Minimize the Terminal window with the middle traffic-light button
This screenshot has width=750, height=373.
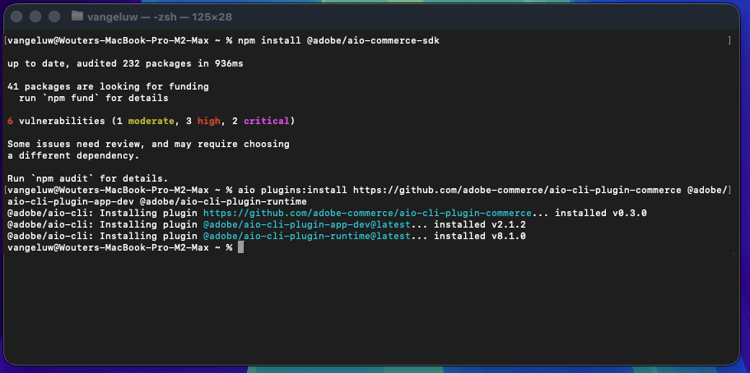(35, 17)
